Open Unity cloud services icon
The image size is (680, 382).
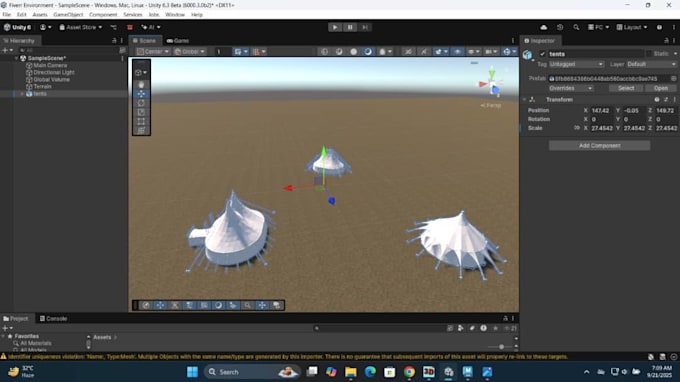[544, 27]
